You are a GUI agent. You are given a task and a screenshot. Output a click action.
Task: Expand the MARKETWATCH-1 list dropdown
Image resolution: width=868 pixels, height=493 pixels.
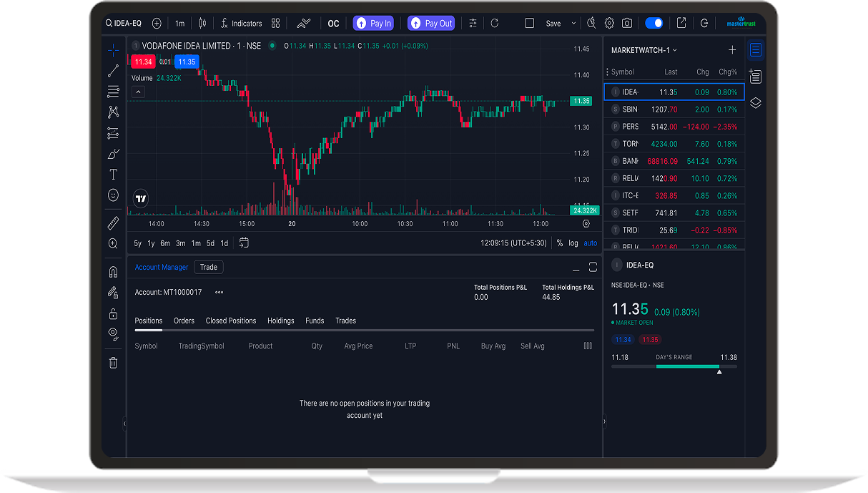pyautogui.click(x=674, y=50)
